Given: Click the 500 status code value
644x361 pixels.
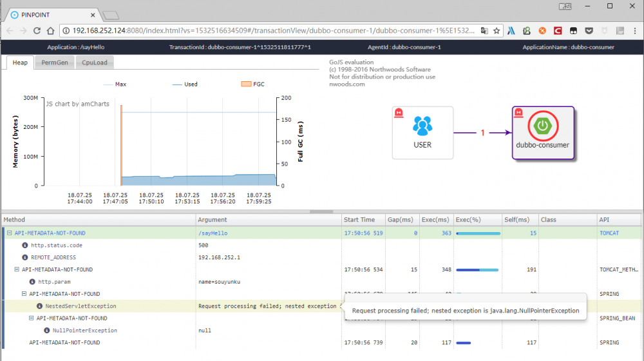Looking at the screenshot, I should (x=204, y=245).
